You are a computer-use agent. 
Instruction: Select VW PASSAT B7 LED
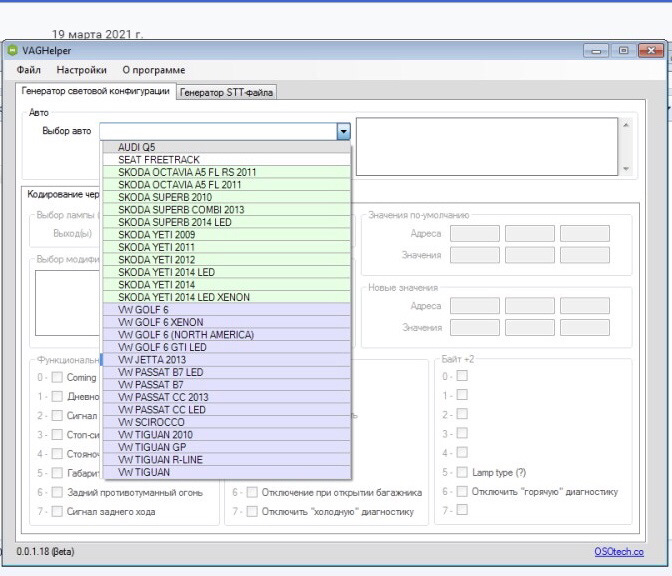[227, 372]
